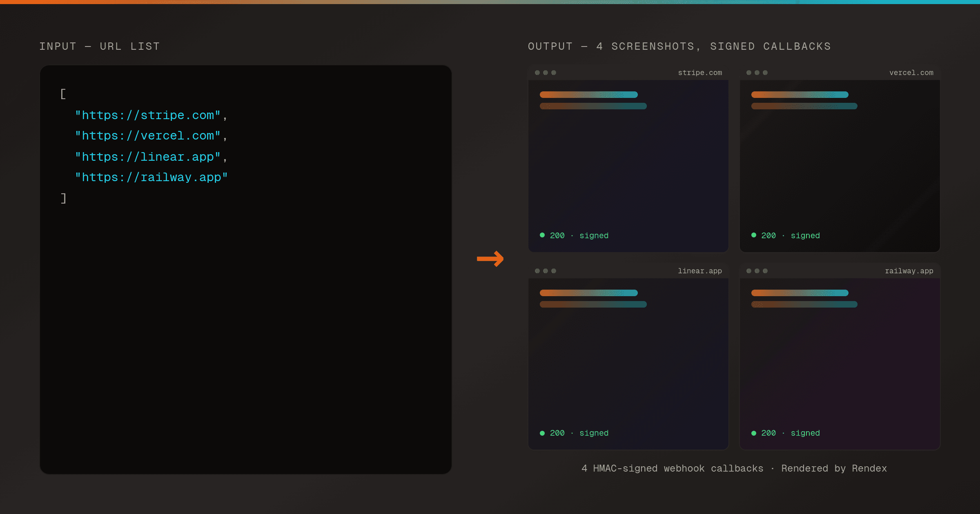The width and height of the screenshot is (980, 514).
Task: Click the closing "]" bracket in the code panel
Action: pos(63,199)
